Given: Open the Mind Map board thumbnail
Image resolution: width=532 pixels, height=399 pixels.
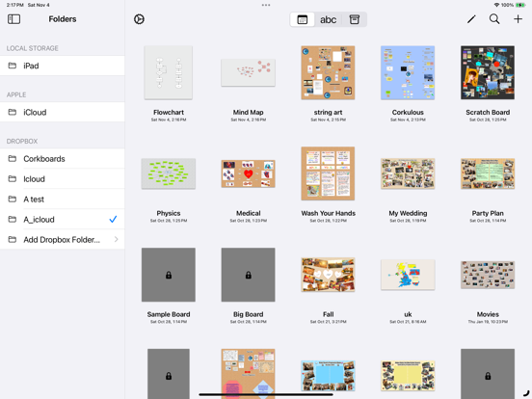Looking at the screenshot, I should point(248,72).
